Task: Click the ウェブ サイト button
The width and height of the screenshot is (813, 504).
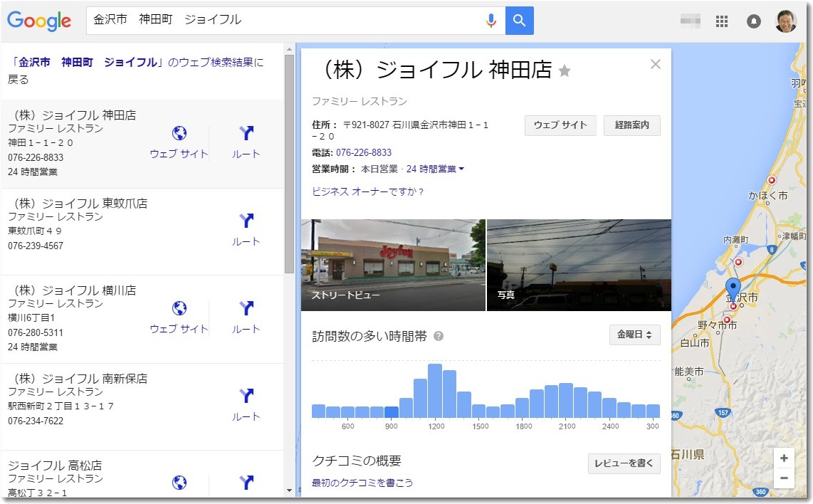Action: coord(560,125)
